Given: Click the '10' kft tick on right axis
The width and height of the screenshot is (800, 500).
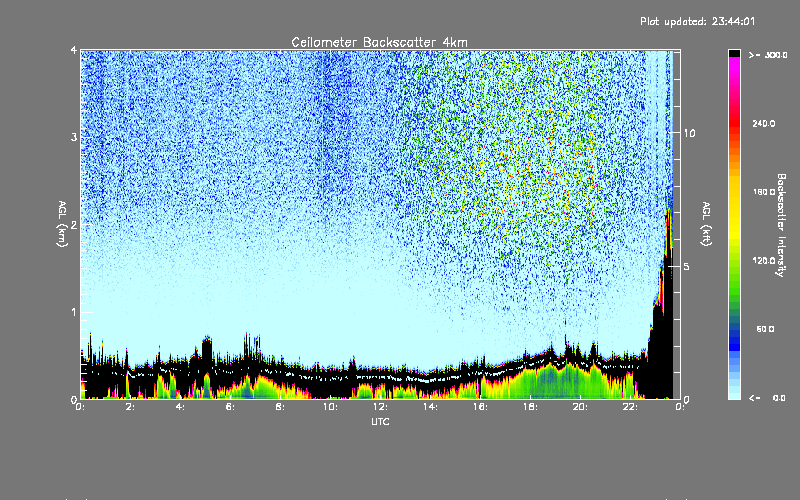Looking at the screenshot, I should point(689,133).
